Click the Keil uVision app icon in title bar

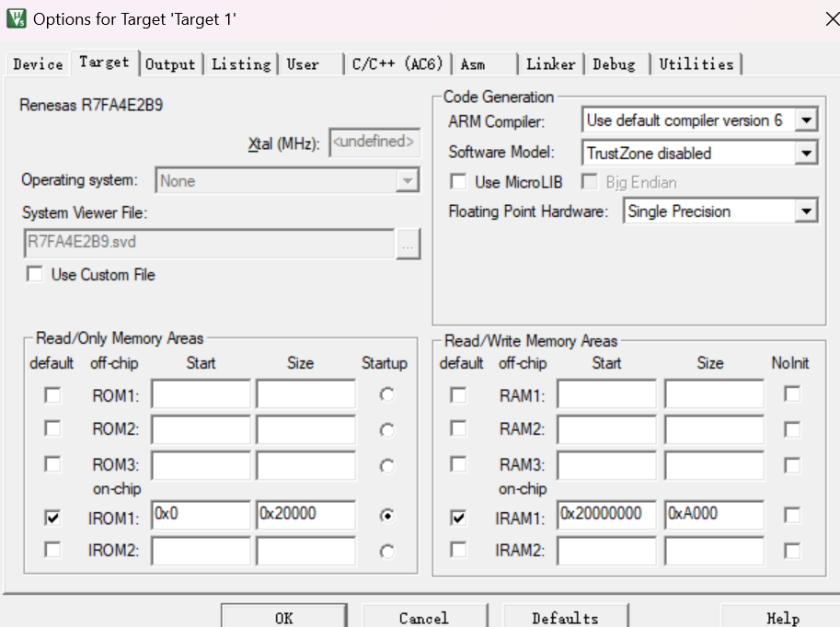(x=16, y=18)
